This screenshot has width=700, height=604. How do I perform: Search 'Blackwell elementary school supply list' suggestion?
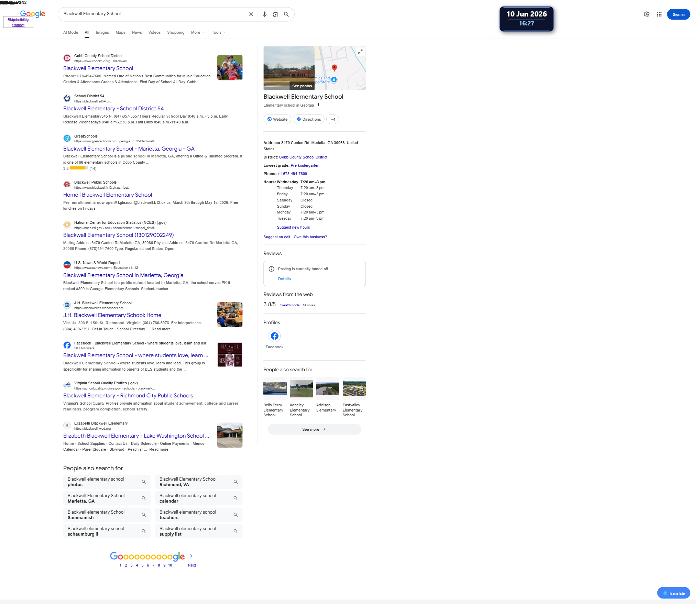click(199, 531)
